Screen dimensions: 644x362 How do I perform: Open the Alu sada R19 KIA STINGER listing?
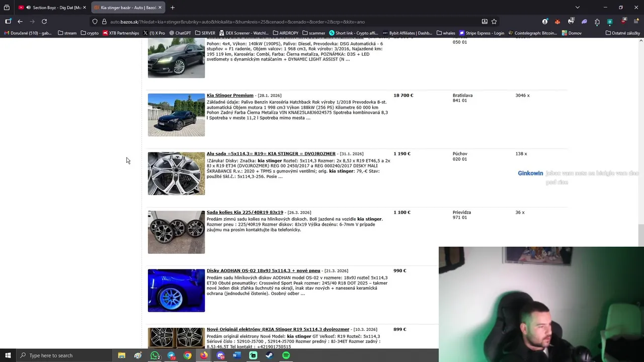coord(271,154)
